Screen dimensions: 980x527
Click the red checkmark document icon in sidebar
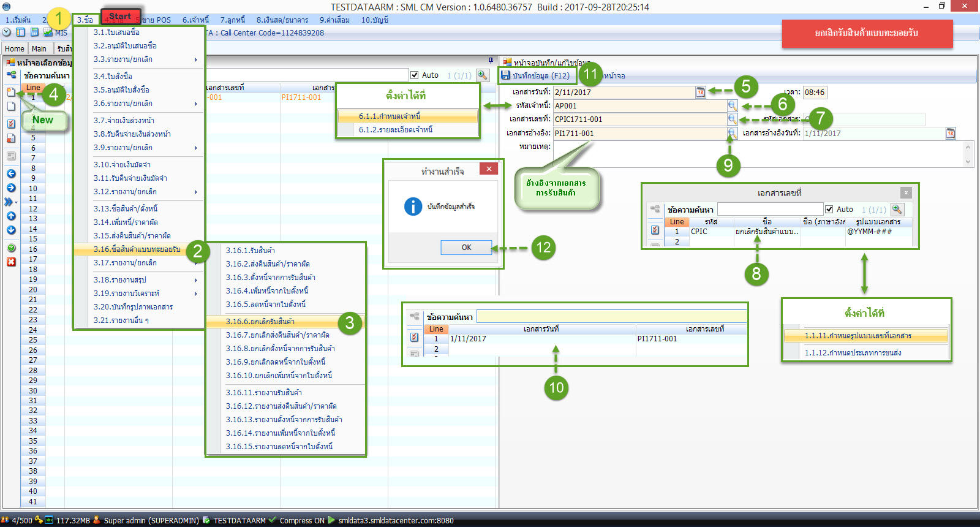pyautogui.click(x=11, y=124)
